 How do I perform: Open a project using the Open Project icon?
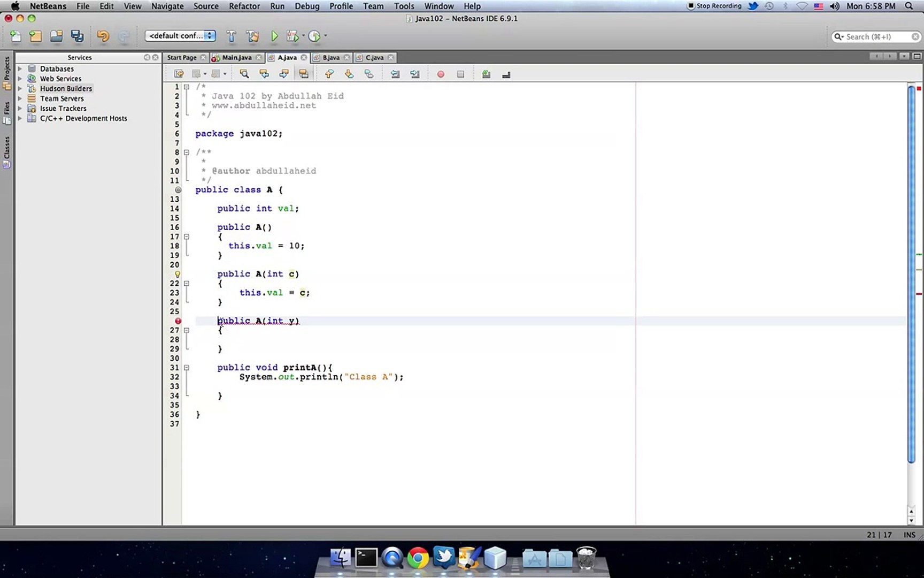point(56,36)
